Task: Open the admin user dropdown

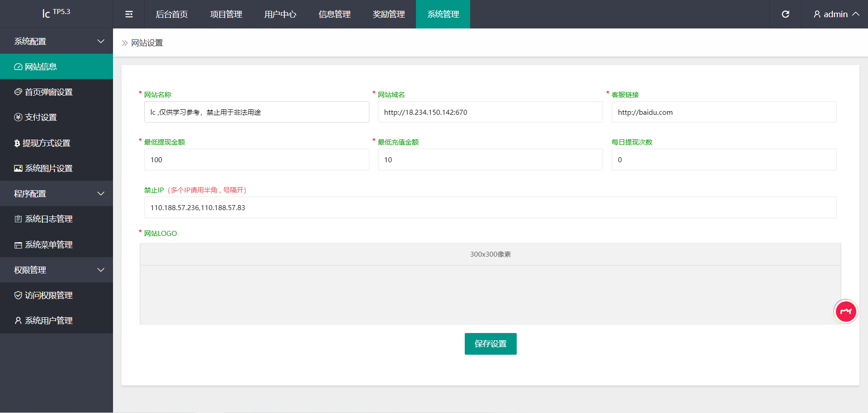Action: pyautogui.click(x=836, y=14)
